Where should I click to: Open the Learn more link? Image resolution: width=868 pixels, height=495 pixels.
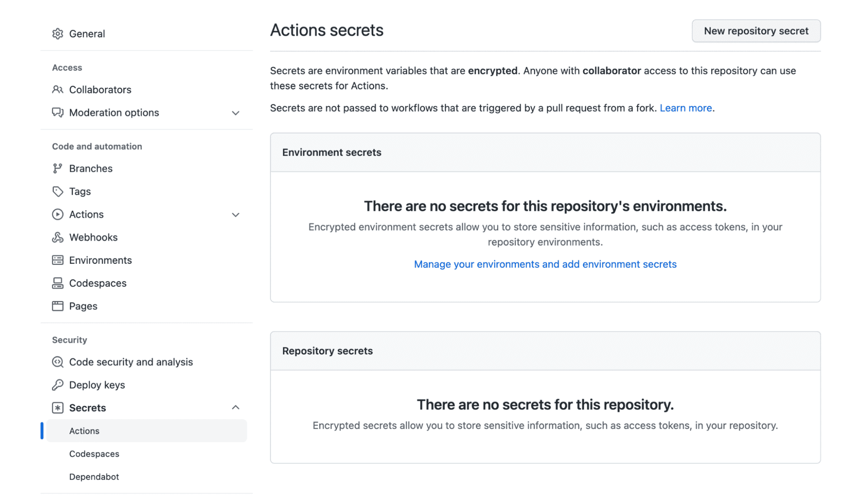pyautogui.click(x=685, y=108)
